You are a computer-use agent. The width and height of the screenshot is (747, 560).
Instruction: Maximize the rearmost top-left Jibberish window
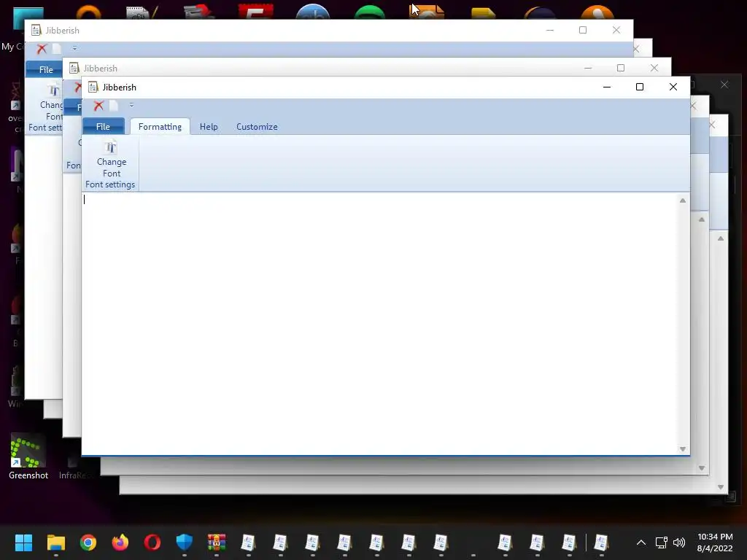(583, 30)
